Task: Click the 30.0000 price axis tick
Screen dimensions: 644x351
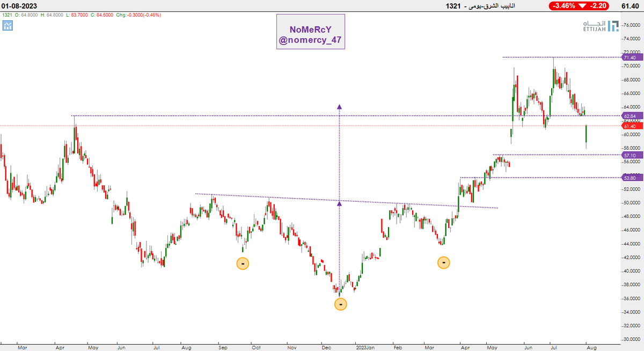Action: click(x=632, y=339)
